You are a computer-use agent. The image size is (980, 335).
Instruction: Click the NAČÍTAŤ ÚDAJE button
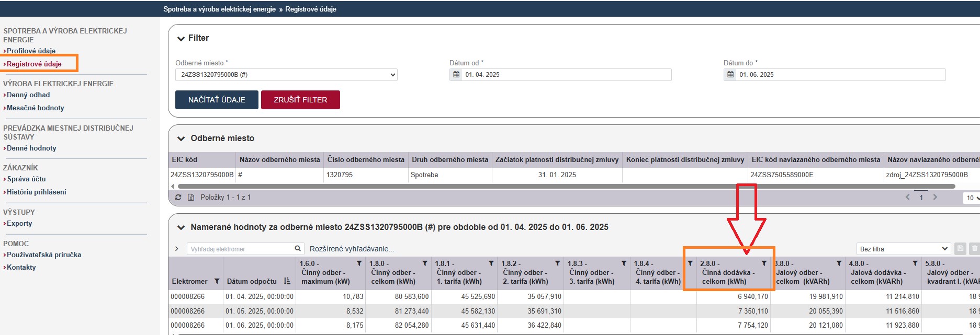217,100
